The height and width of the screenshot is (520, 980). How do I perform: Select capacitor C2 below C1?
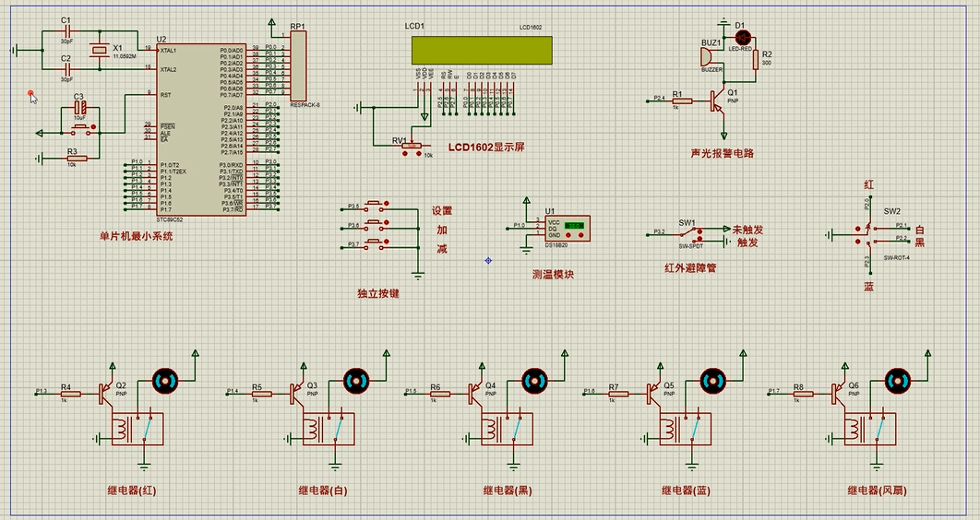point(66,68)
